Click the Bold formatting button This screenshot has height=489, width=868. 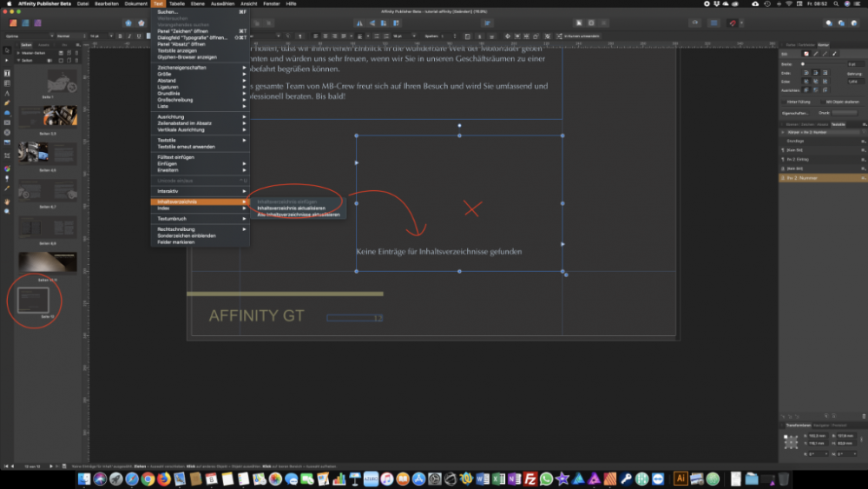coord(119,36)
